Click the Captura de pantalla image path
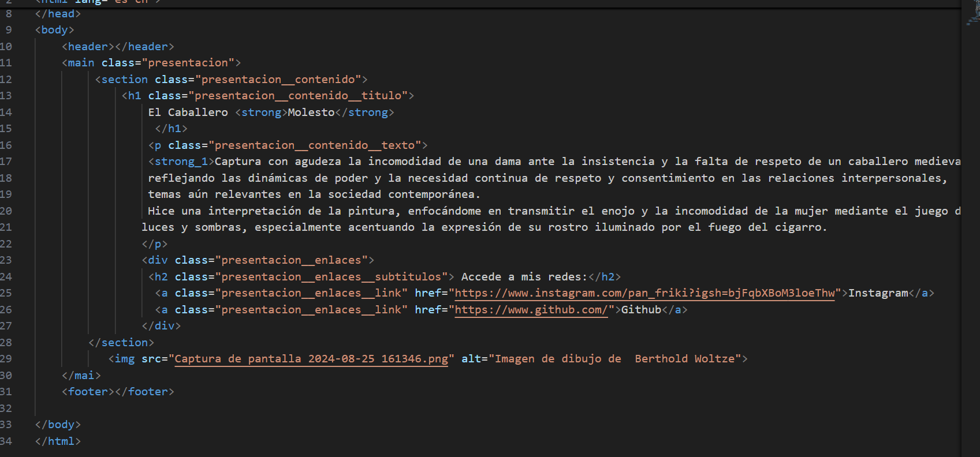980x457 pixels. coord(311,359)
